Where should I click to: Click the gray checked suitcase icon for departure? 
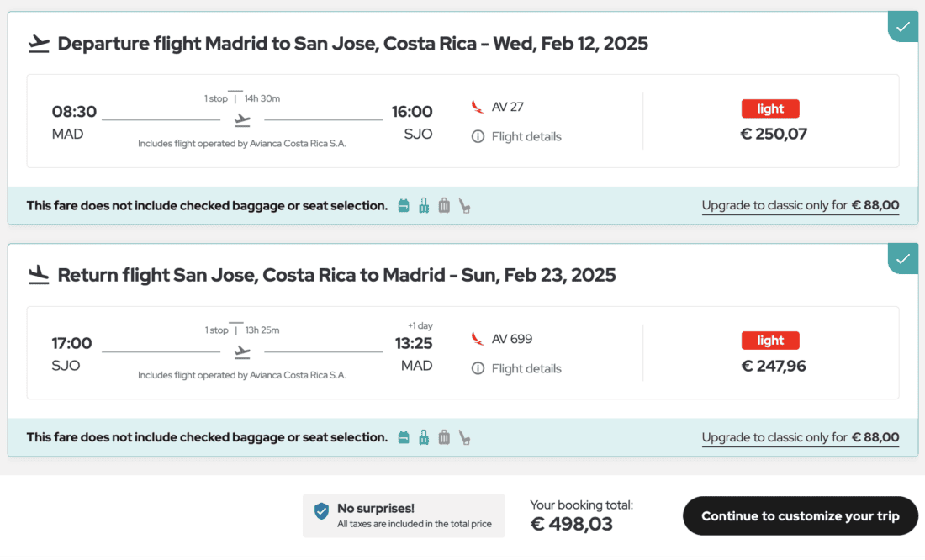tap(444, 205)
